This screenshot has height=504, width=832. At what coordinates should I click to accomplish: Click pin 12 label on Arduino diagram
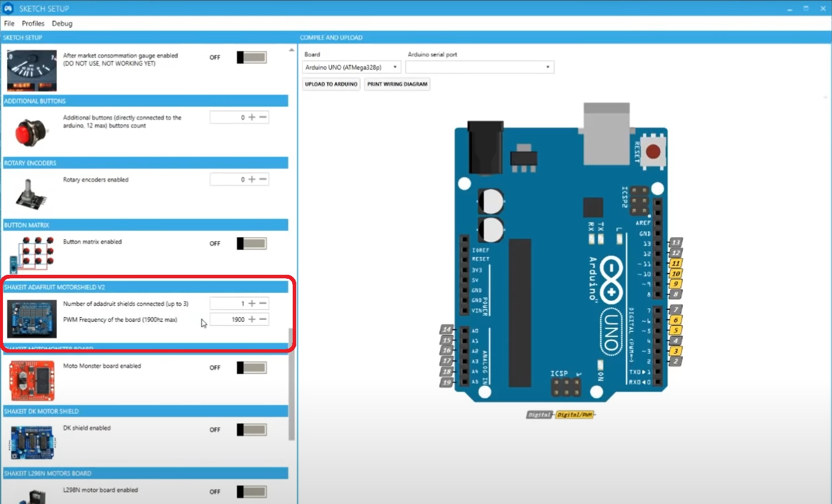pyautogui.click(x=676, y=253)
